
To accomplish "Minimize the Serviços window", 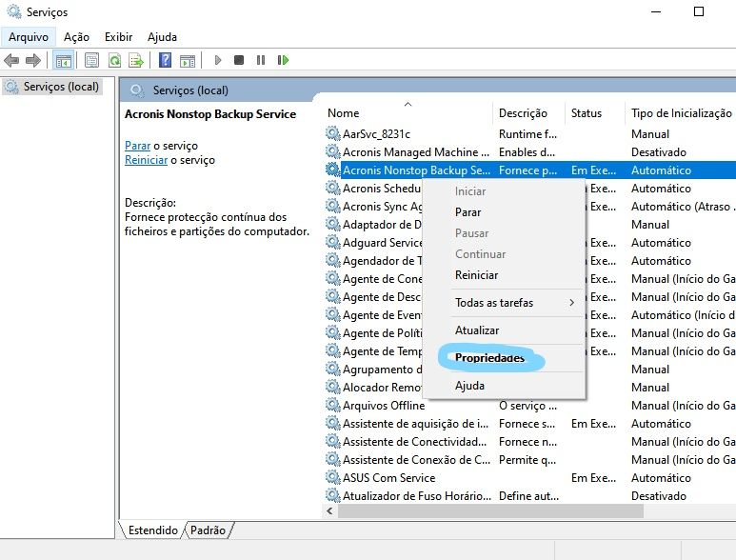I will click(x=656, y=11).
